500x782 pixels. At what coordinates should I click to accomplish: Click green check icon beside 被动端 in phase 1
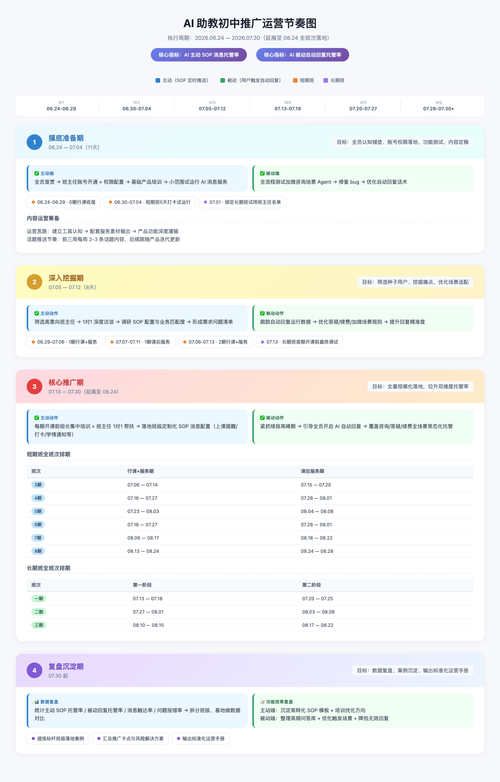coord(262,173)
